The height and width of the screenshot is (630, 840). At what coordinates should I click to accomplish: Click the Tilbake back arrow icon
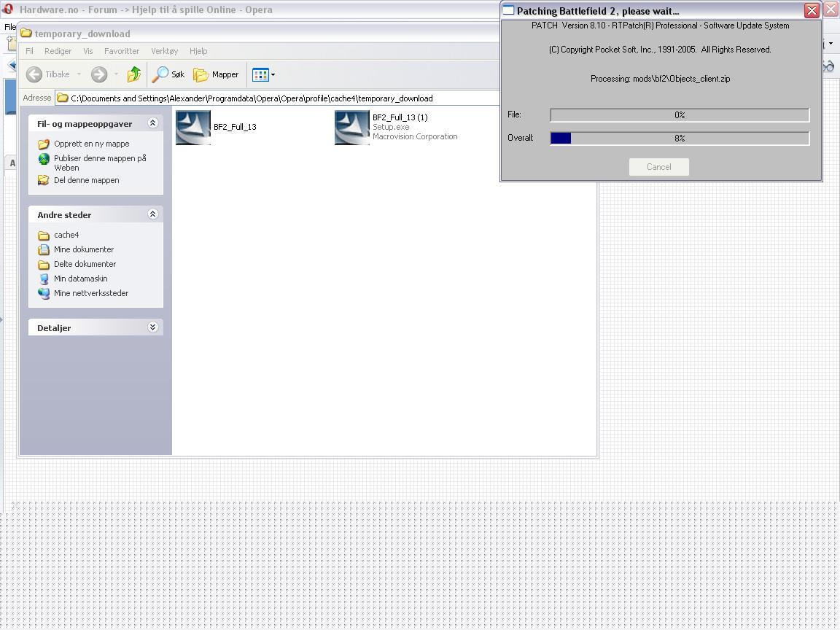click(34, 74)
